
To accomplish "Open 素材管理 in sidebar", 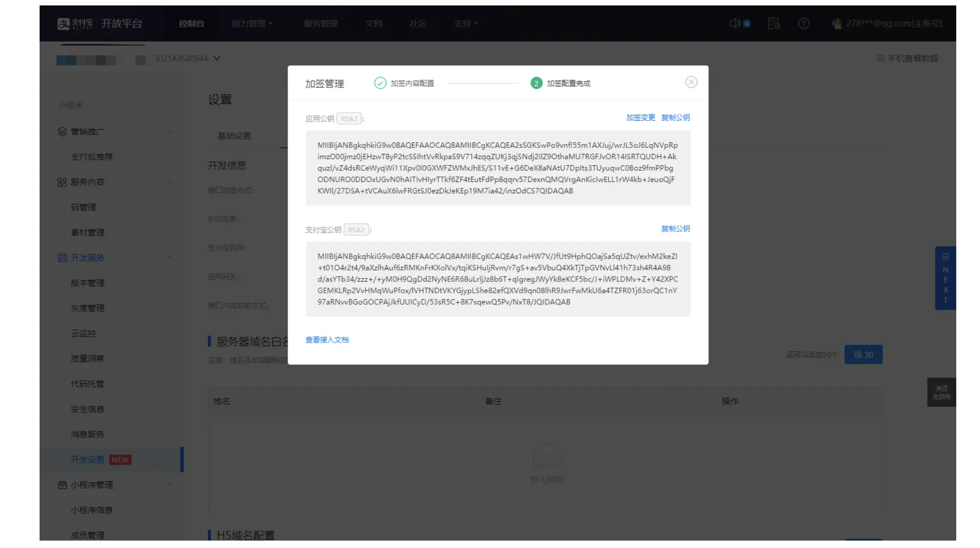I will pos(88,232).
